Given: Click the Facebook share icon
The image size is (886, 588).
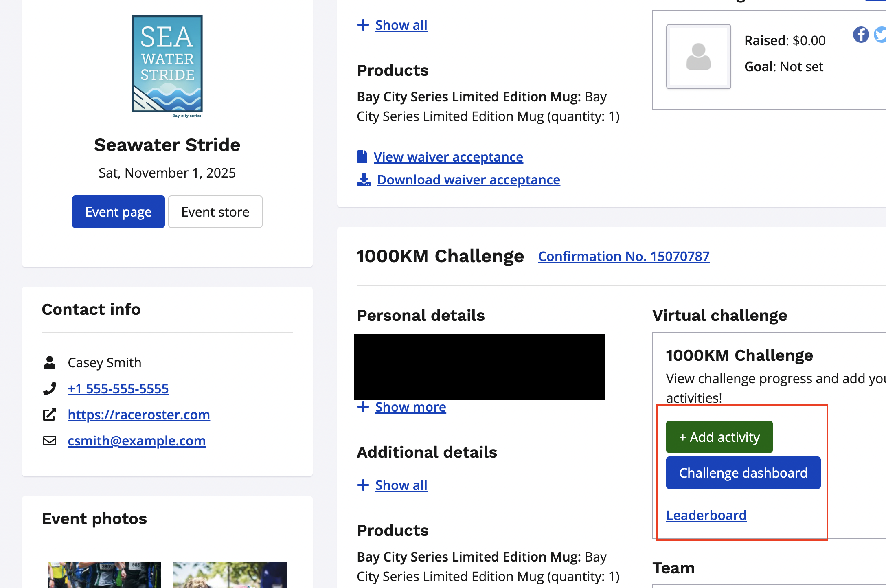Looking at the screenshot, I should coord(861,35).
